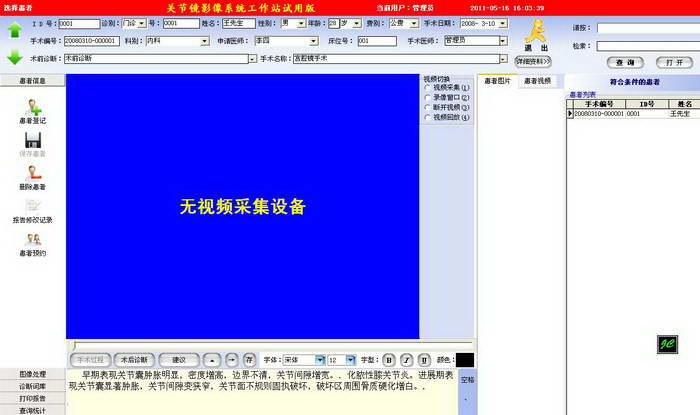
Task: Open the 费别 公费 dropdown
Action: click(414, 24)
